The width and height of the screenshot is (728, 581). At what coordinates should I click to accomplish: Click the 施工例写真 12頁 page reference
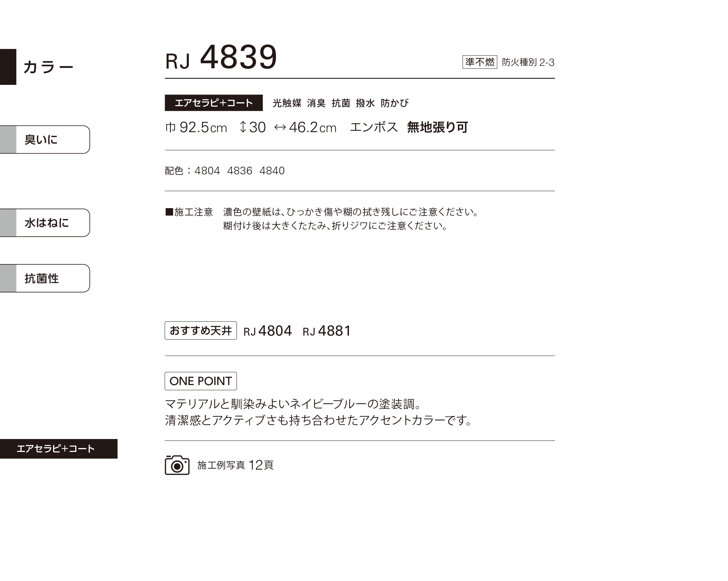[x=235, y=465]
